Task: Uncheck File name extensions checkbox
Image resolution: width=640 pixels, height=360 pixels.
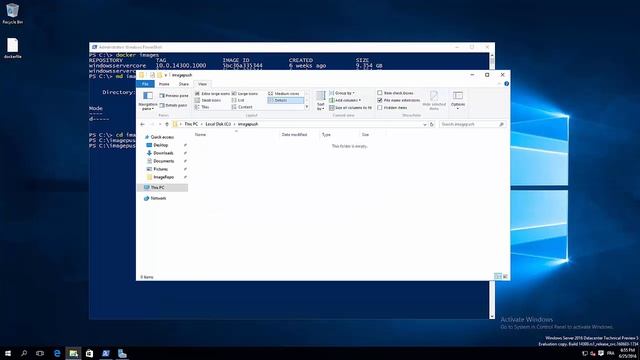Action: click(x=380, y=100)
